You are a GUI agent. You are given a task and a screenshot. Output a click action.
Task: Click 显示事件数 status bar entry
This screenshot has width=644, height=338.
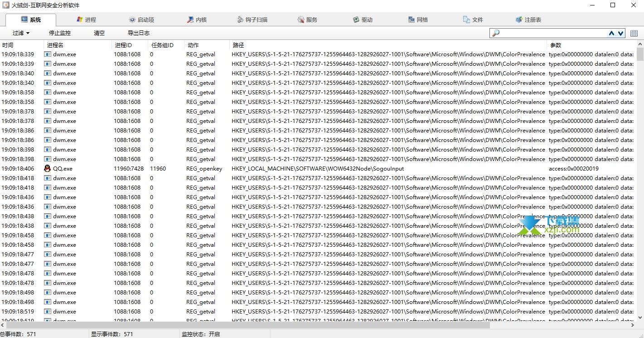pyautogui.click(x=112, y=334)
